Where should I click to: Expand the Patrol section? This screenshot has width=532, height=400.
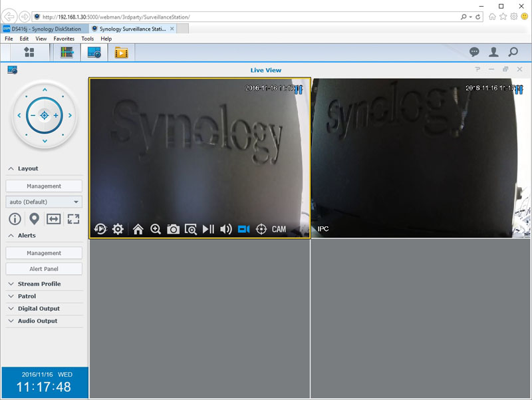(11, 296)
